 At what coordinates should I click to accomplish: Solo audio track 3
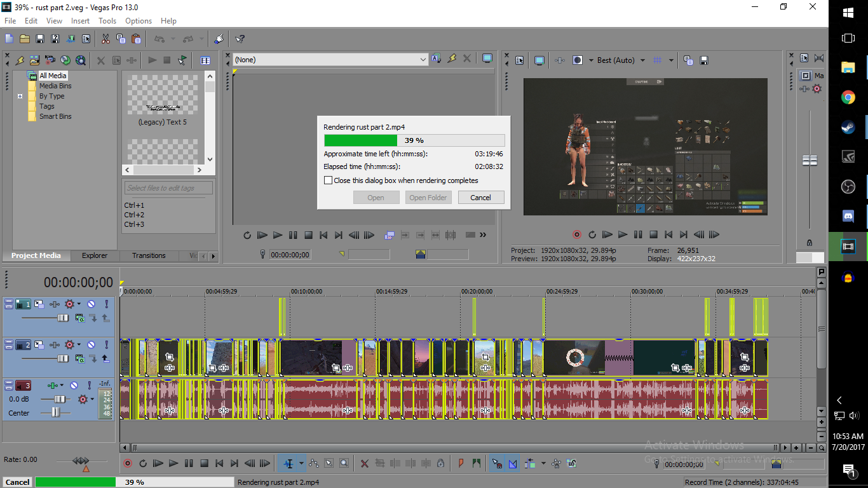point(89,385)
